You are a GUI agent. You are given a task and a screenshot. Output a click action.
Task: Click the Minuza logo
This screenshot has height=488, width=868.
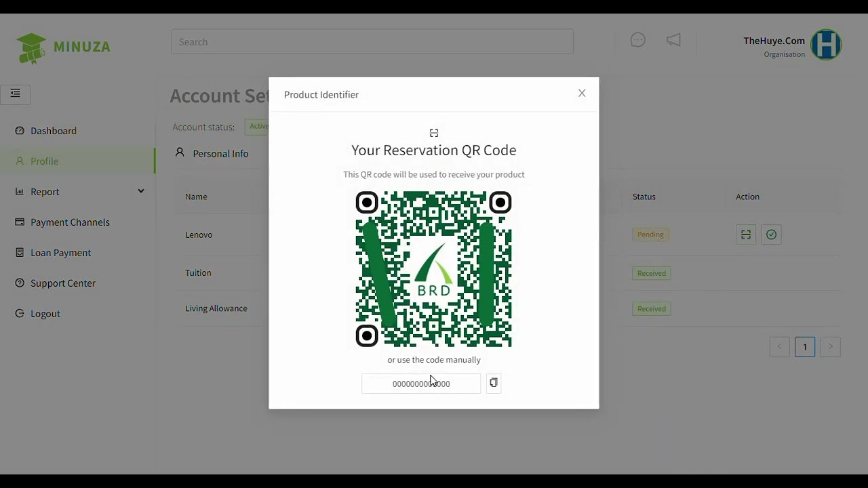click(63, 47)
